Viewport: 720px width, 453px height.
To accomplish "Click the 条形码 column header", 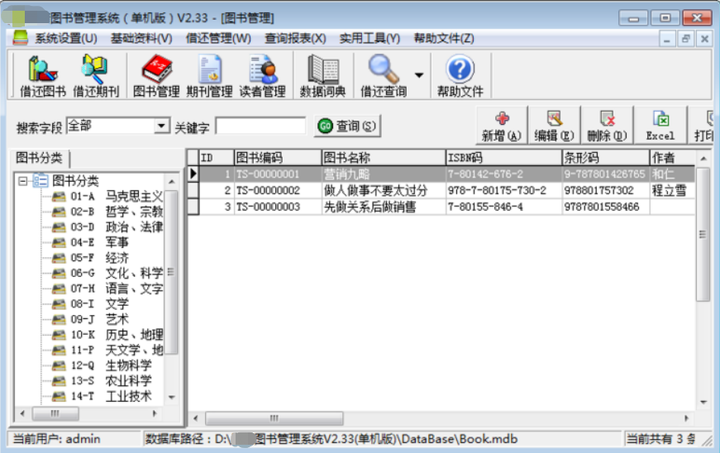I will pyautogui.click(x=605, y=158).
